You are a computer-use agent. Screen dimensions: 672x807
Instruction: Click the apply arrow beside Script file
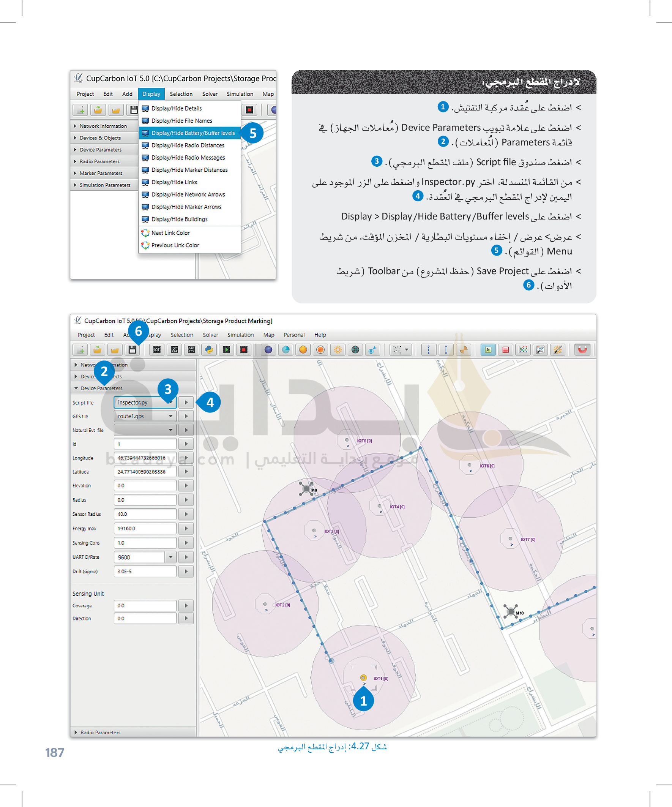186,402
